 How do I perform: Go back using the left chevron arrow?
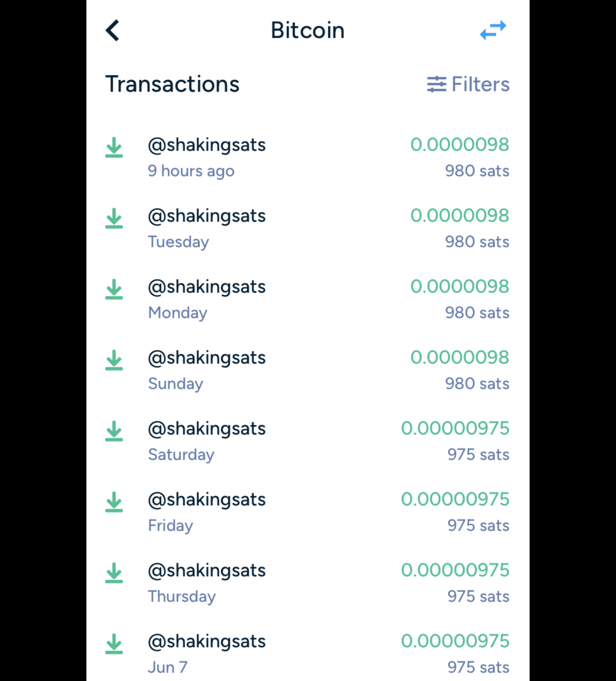coord(112,30)
